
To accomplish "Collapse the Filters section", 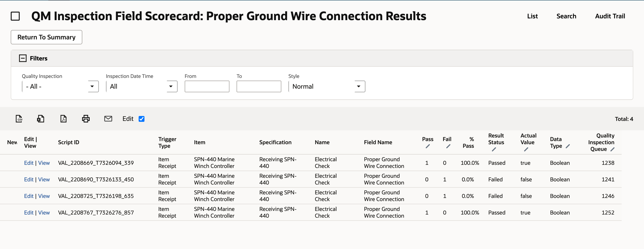I will click(x=23, y=58).
